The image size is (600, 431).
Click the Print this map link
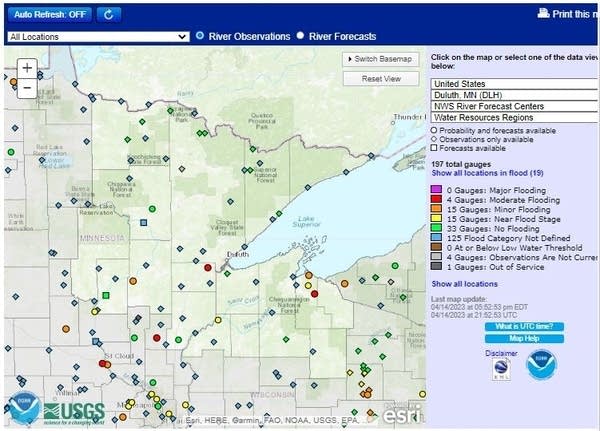click(575, 14)
